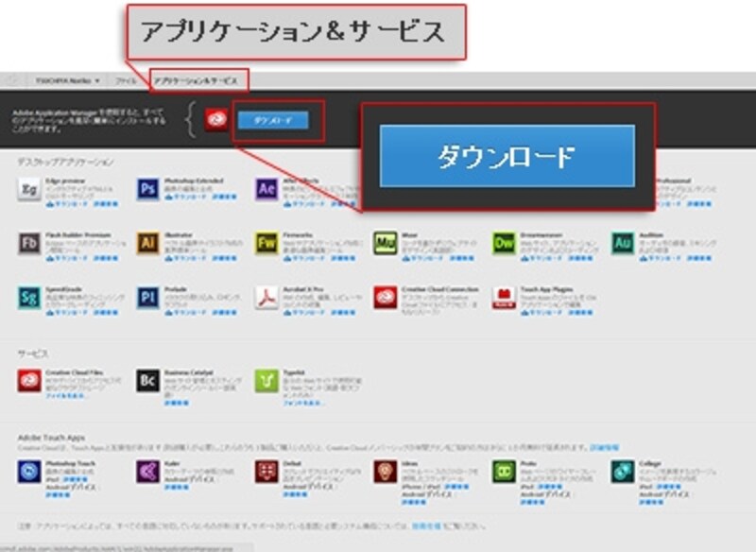Open the details link next to Edge preview download
This screenshot has width=756, height=552.
106,204
